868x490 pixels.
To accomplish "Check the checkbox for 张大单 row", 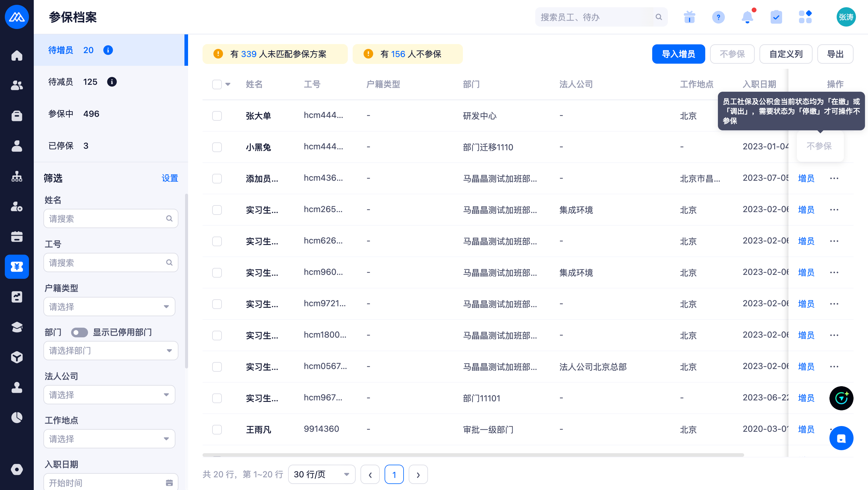I will (x=217, y=116).
